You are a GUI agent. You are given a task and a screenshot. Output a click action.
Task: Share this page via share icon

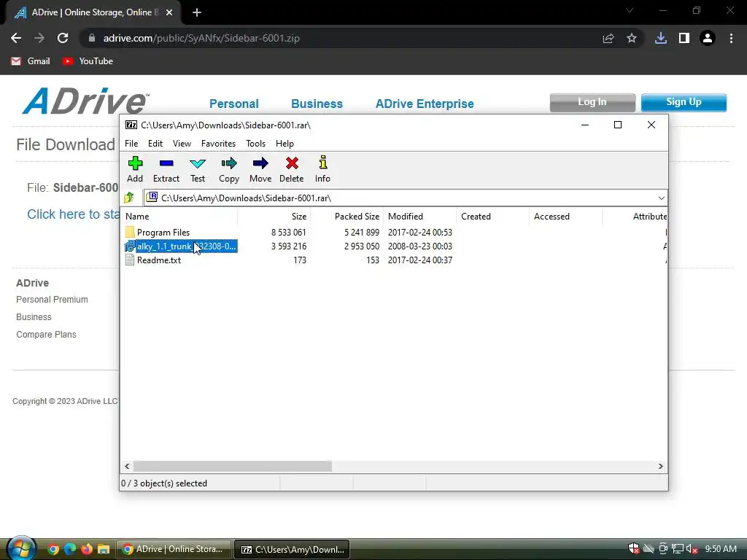point(608,38)
